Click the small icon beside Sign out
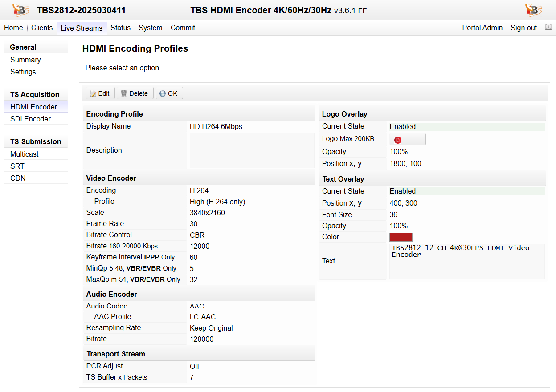Image resolution: width=556 pixels, height=392 pixels. 548,27
